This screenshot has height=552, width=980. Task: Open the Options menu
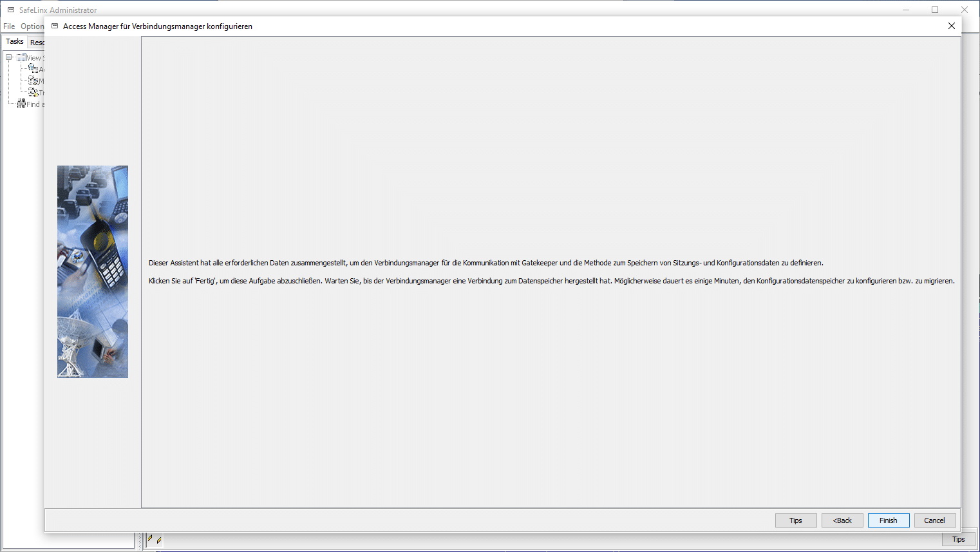[32, 26]
